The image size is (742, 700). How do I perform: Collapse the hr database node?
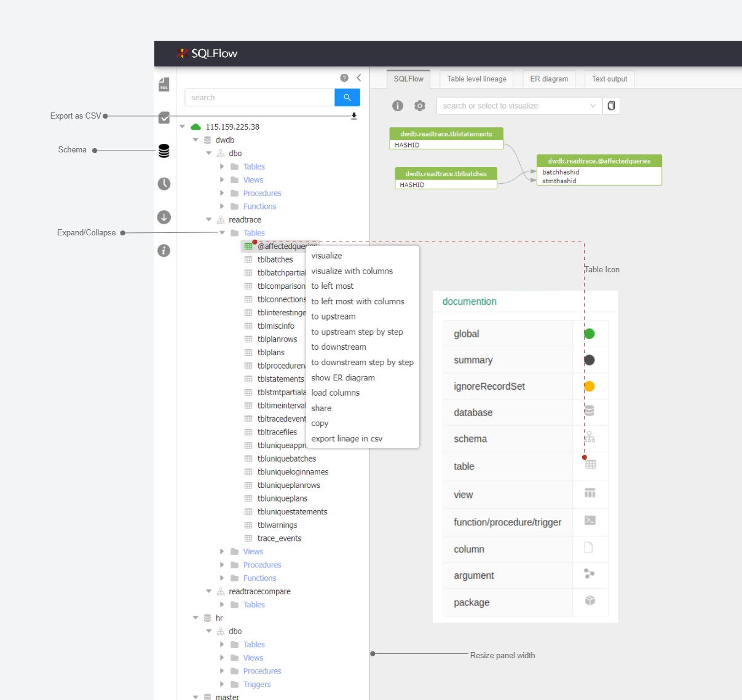click(195, 618)
